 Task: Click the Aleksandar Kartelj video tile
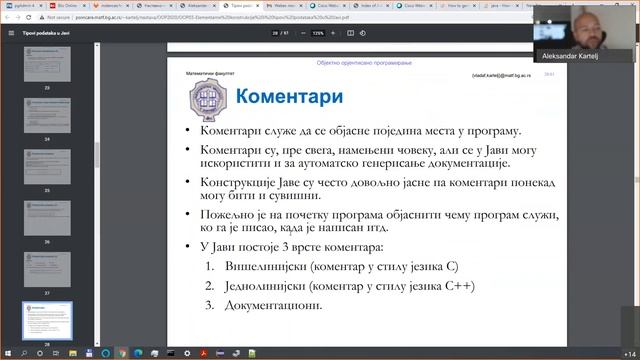click(x=584, y=34)
